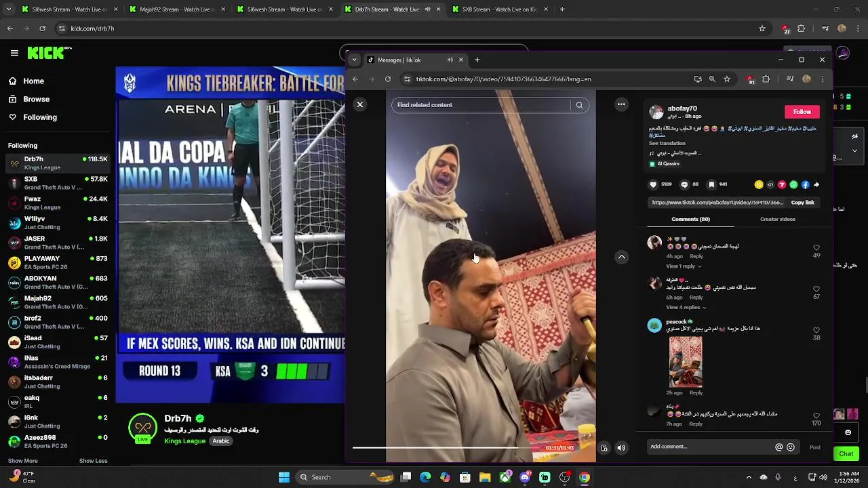Like peacock's comment with 38 likes
Screen dimensions: 868x488
tap(816, 331)
